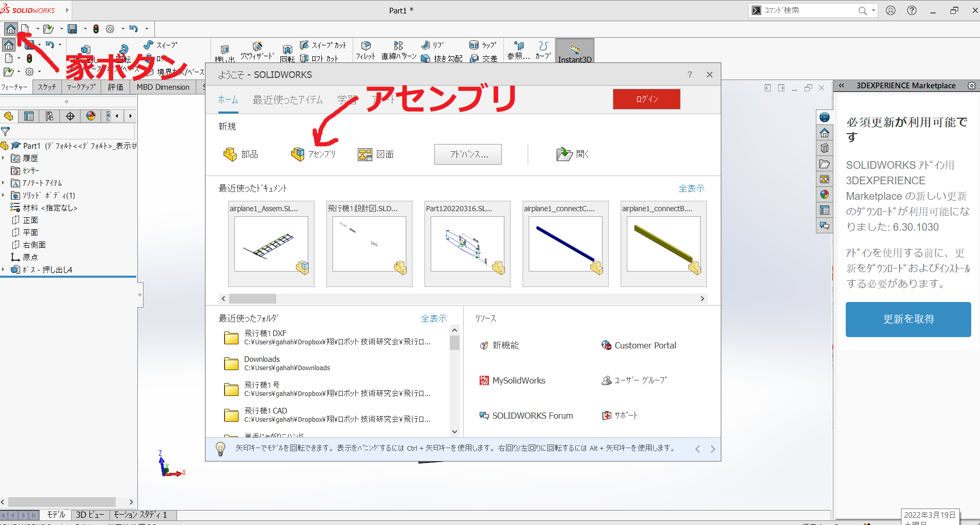This screenshot has width=980, height=525.
Task: Click the home icon in top quick-access bar
Action: (10, 29)
